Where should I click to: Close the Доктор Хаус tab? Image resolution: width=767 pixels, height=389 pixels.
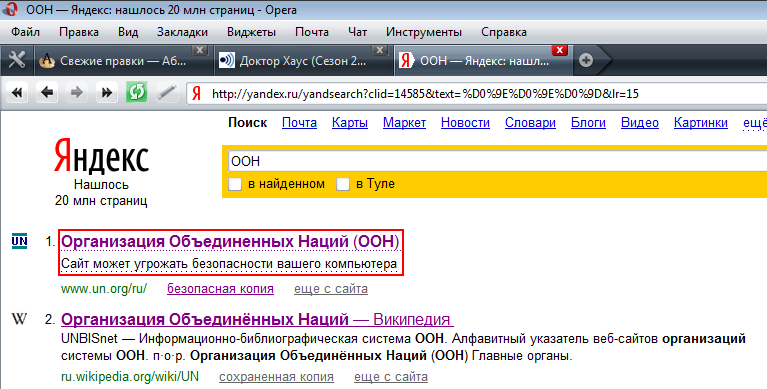380,50
